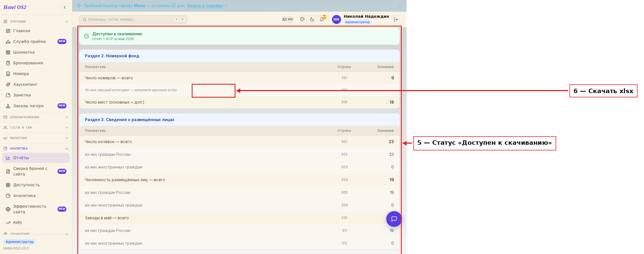Collapse the sidebar with the chevron button
This screenshot has width=644, height=254.
65,7
